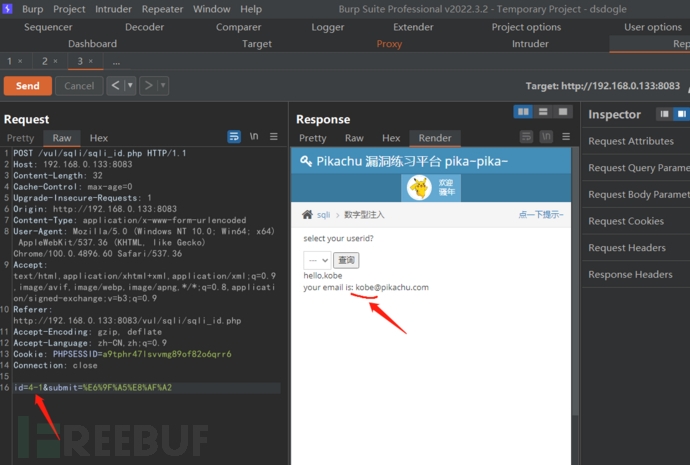Select combined tabbed layout icon
690x465 pixels.
click(x=563, y=112)
